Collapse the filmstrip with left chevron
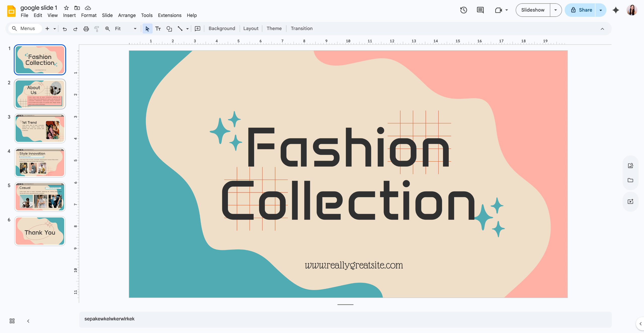The image size is (644, 333). pos(28,321)
